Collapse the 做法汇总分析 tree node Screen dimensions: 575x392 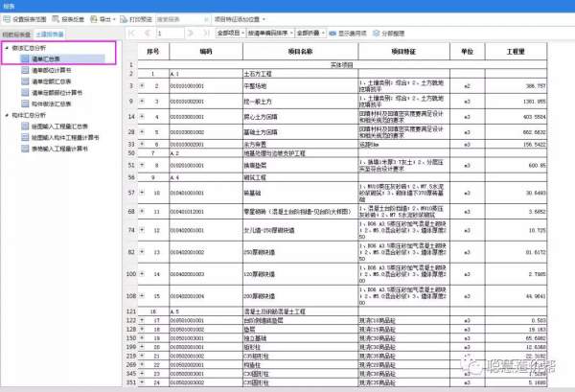7,48
